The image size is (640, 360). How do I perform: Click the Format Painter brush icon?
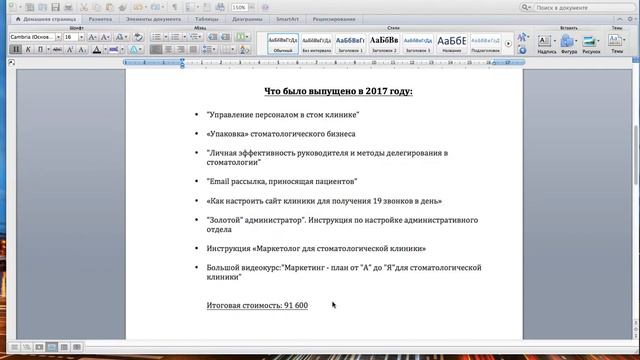[x=122, y=7]
